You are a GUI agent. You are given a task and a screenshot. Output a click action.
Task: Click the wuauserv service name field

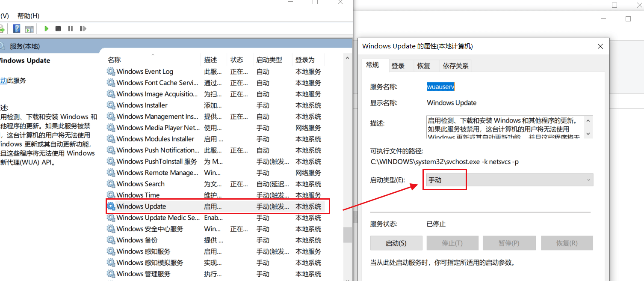pos(440,87)
